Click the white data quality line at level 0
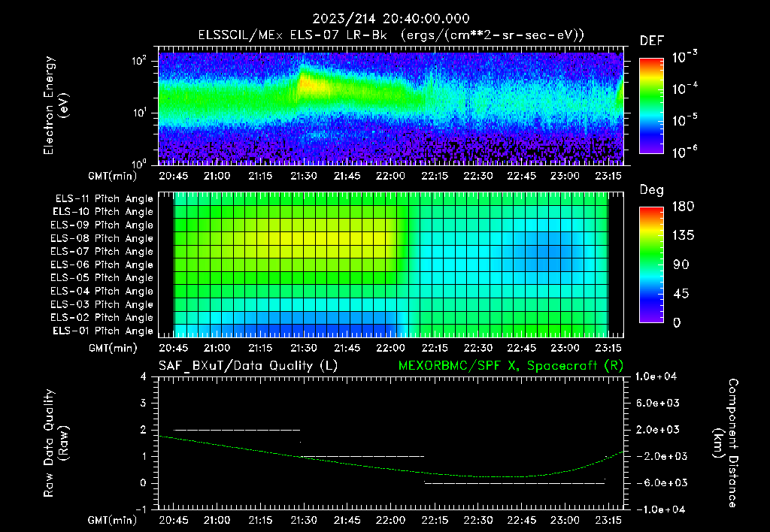 pyautogui.click(x=514, y=483)
